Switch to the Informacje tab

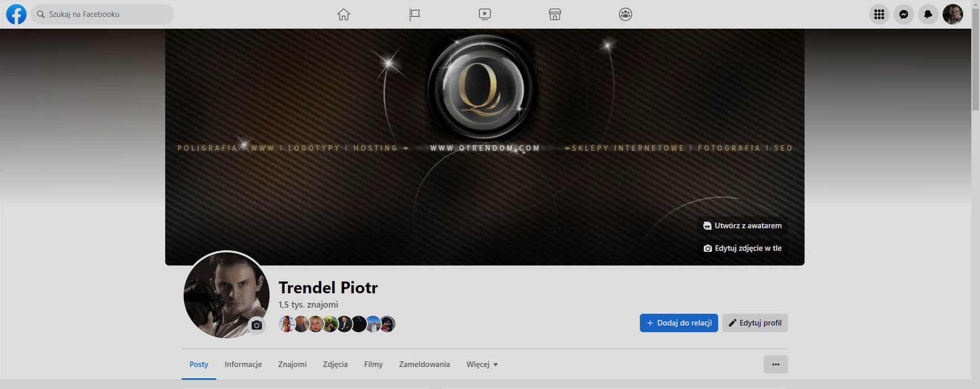point(243,364)
